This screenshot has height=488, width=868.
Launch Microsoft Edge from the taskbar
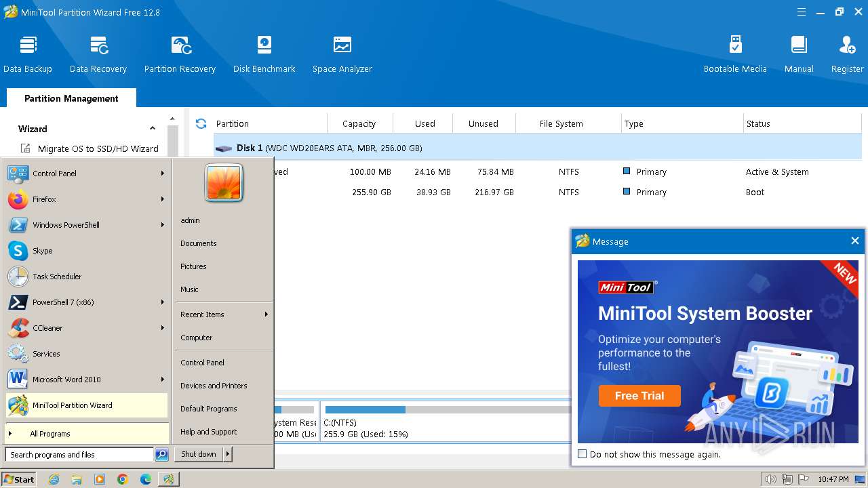click(146, 479)
